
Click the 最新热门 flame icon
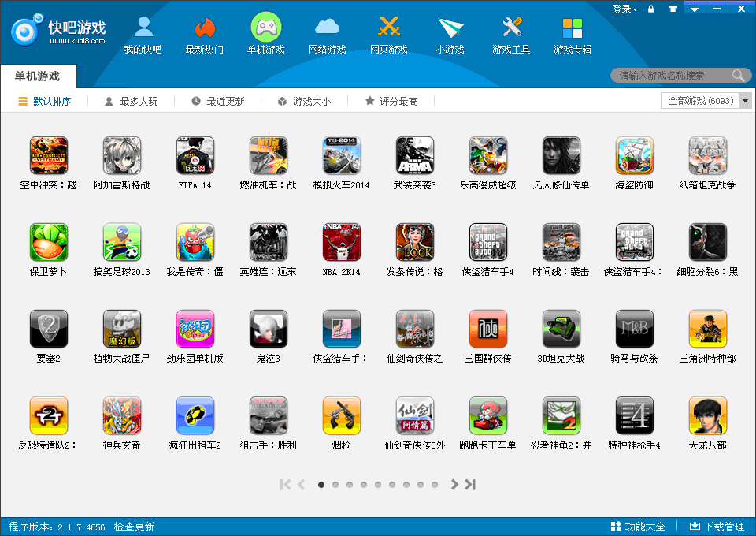pyautogui.click(x=204, y=28)
